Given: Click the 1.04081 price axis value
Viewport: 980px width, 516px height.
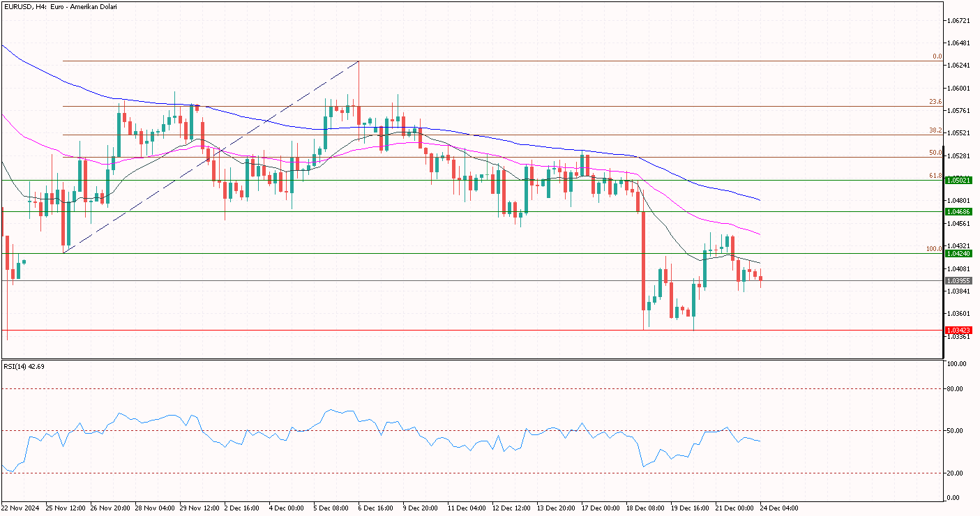Looking at the screenshot, I should point(958,269).
